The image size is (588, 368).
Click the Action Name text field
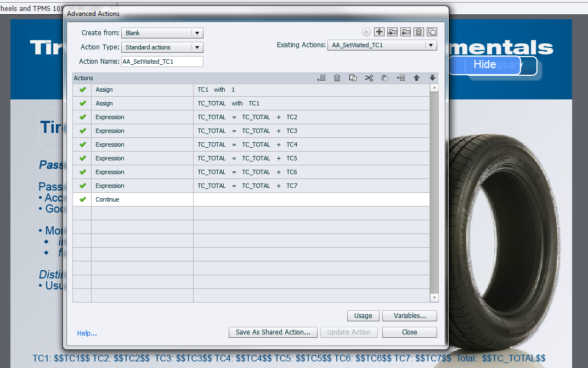(162, 62)
